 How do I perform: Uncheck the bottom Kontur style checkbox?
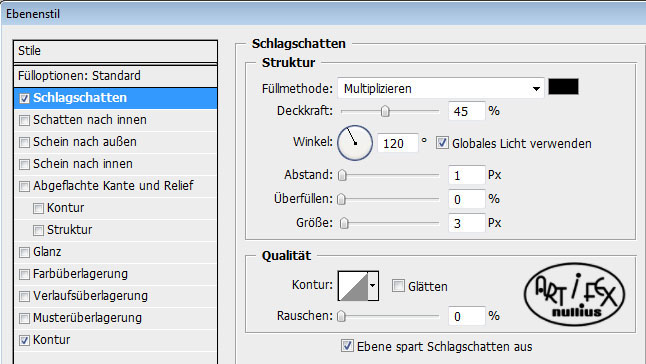(x=24, y=340)
